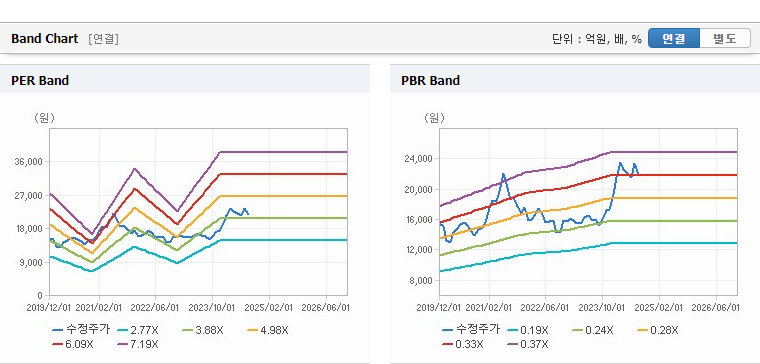Screen dimensions: 760x364
Task: Toggle 수정주가 series in PBR Band legend
Action: [471, 330]
